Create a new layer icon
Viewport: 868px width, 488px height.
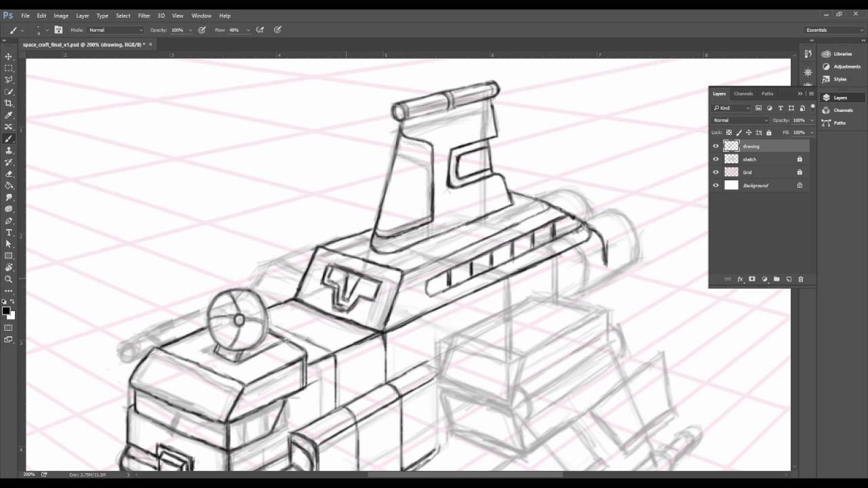click(789, 279)
